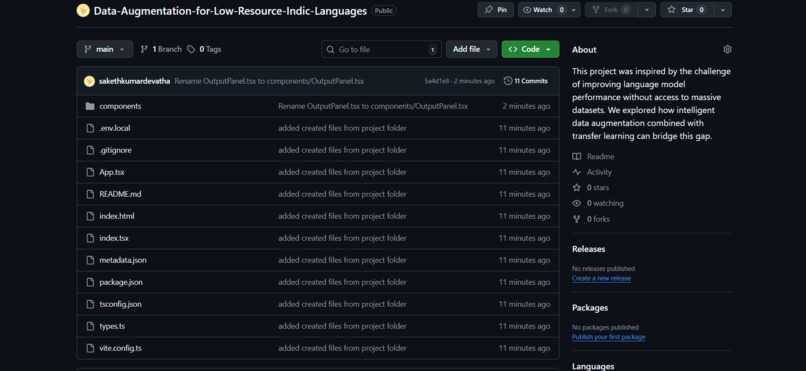The width and height of the screenshot is (806, 371).
Task: Expand the Fork dropdown arrow
Action: pos(647,10)
